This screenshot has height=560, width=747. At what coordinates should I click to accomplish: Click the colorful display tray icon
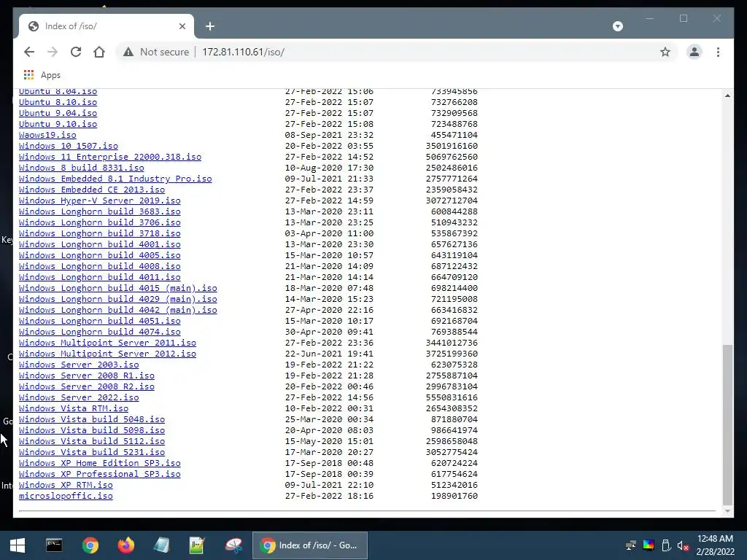pos(649,545)
